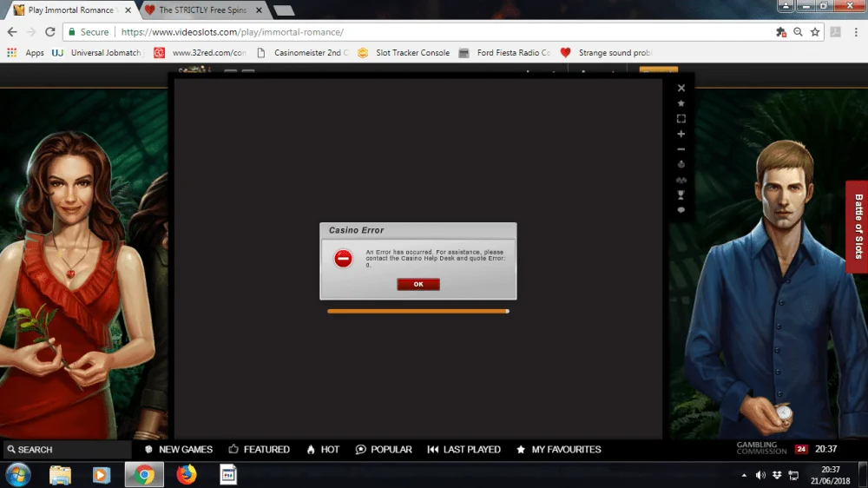
Task: Open the trophy icon in game sidebar
Action: tap(681, 195)
